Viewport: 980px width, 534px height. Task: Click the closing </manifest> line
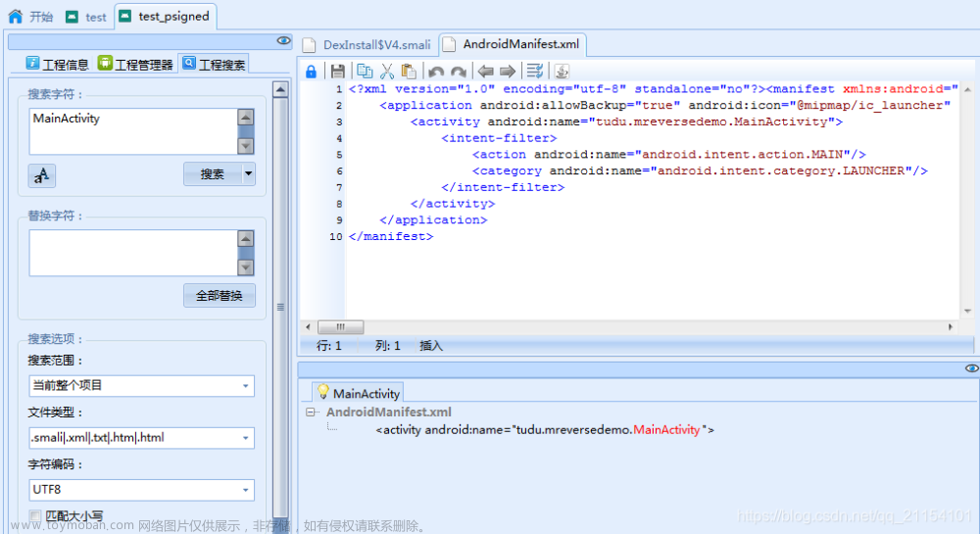point(391,236)
